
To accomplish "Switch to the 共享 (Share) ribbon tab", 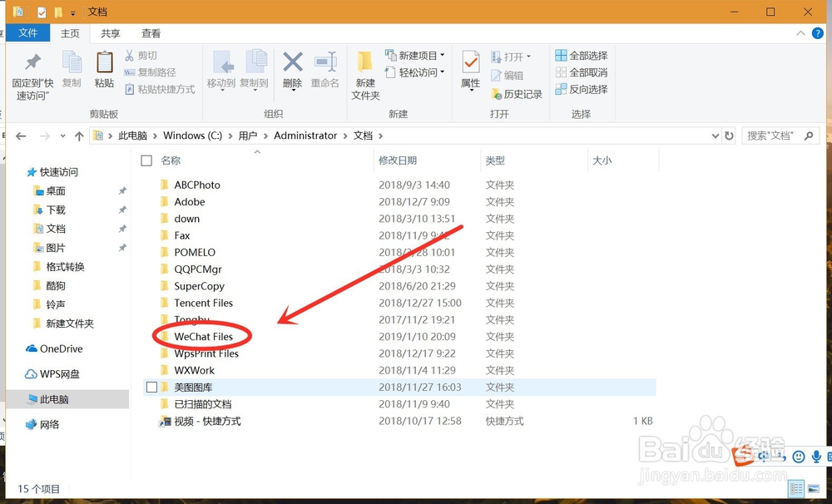I will pos(111,33).
